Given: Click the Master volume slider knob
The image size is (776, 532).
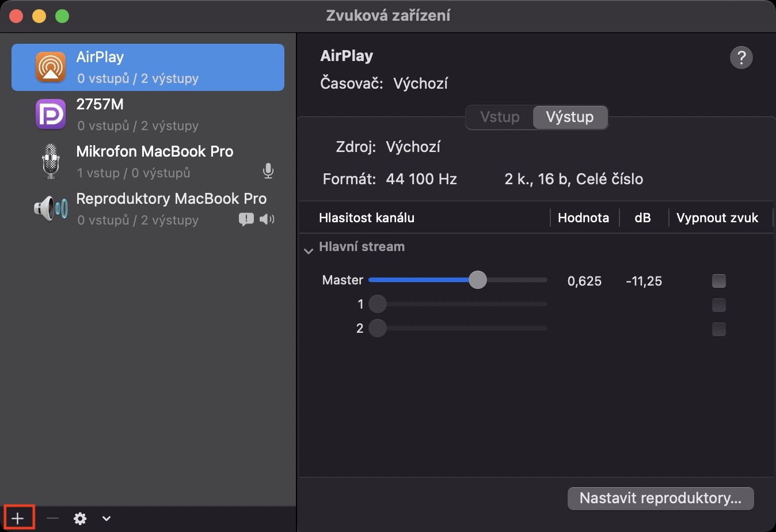Looking at the screenshot, I should [x=477, y=280].
